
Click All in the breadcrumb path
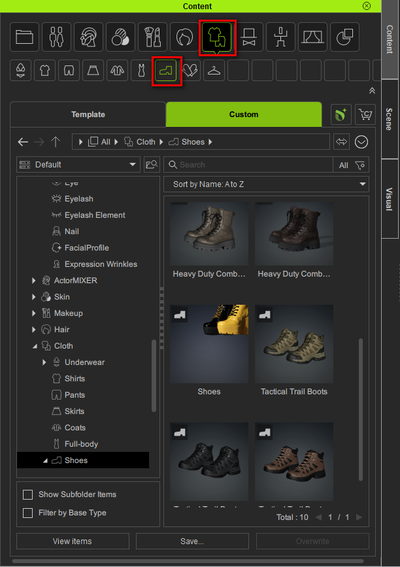pyautogui.click(x=106, y=142)
